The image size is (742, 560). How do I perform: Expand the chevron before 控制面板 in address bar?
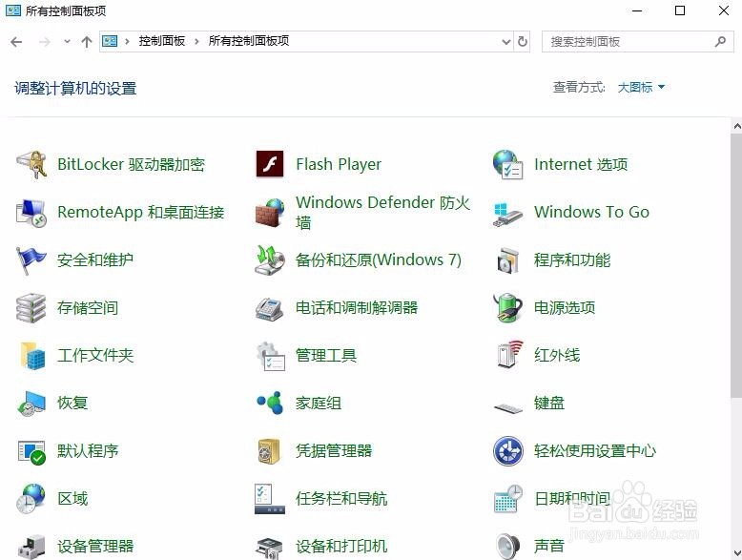pos(127,42)
